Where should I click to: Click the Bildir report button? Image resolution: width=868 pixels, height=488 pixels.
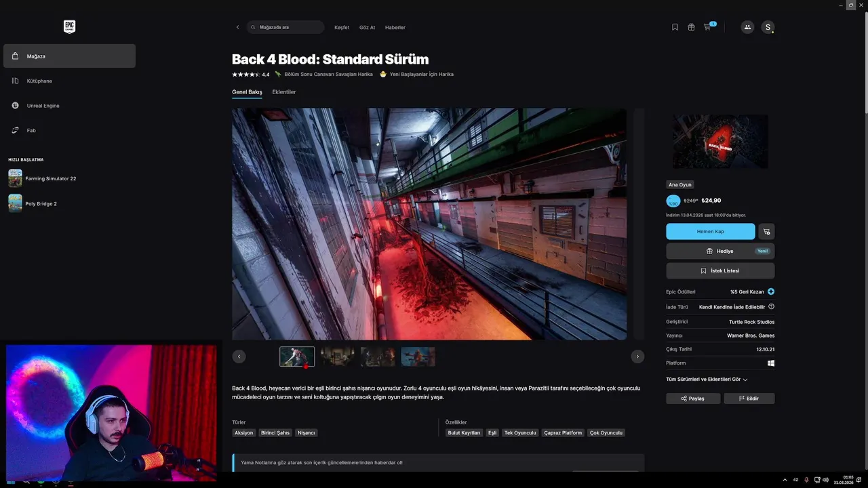click(749, 399)
